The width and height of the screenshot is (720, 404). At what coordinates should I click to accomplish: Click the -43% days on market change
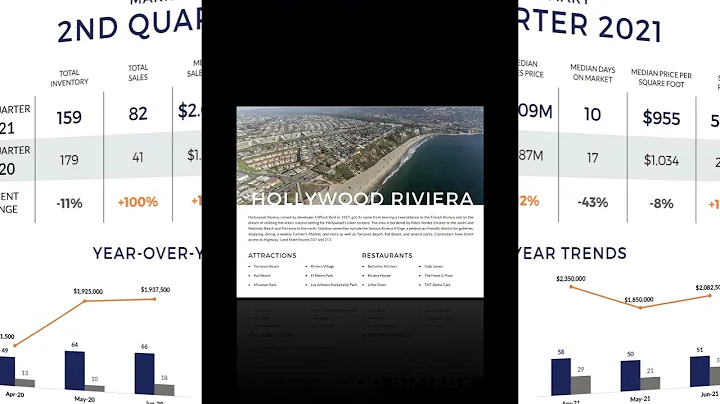(x=592, y=202)
